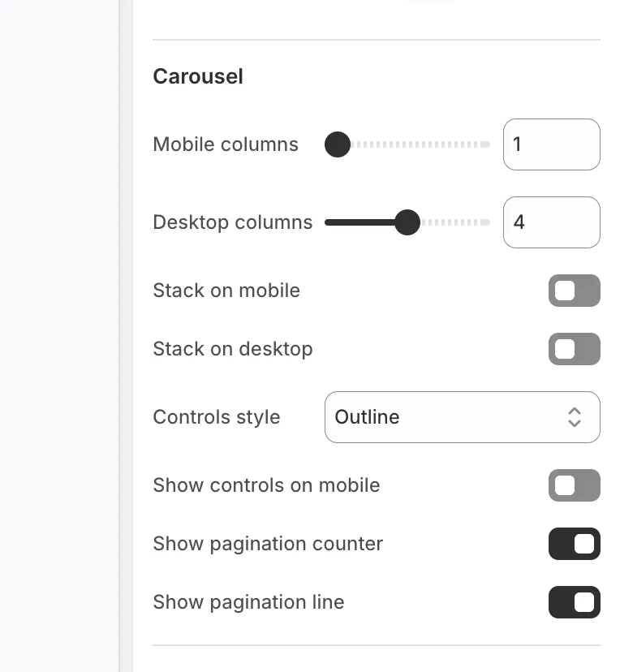Click the Desktop columns label
Image resolution: width=620 pixels, height=672 pixels.
233,222
